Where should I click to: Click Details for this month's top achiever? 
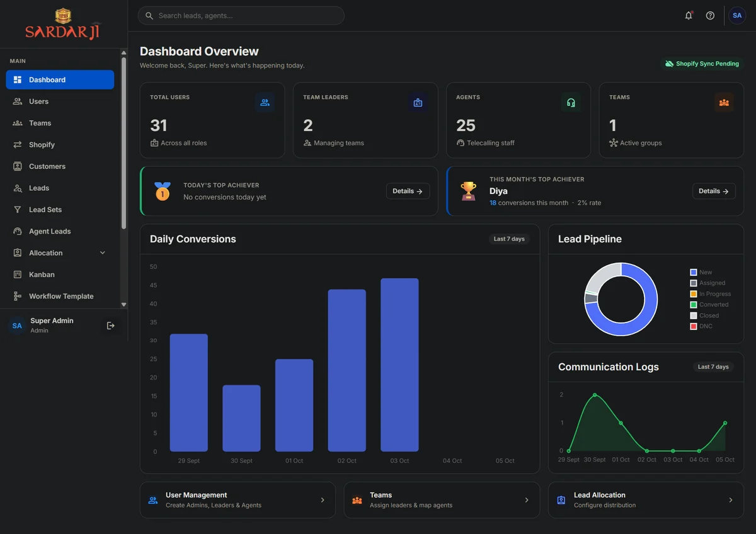(x=714, y=191)
